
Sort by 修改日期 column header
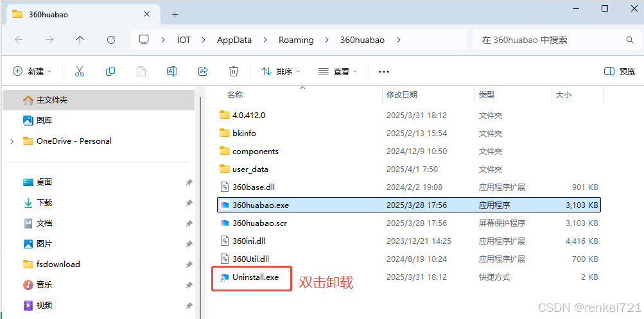coord(402,95)
